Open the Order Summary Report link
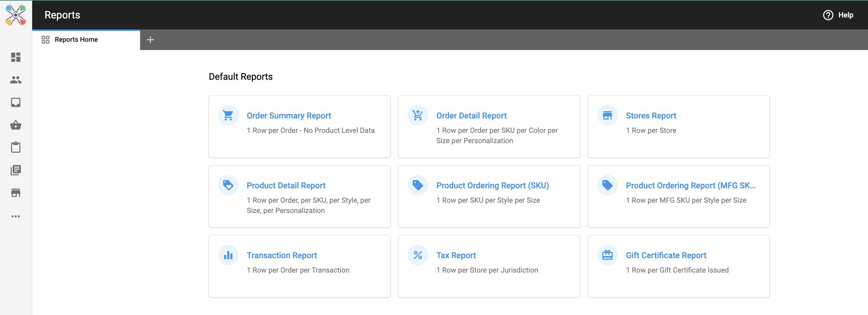Viewport: 868px width, 315px height. click(289, 116)
